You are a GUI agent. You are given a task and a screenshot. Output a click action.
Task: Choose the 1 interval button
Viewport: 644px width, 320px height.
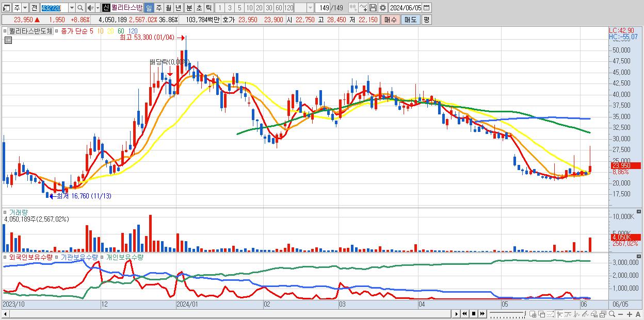click(x=220, y=8)
